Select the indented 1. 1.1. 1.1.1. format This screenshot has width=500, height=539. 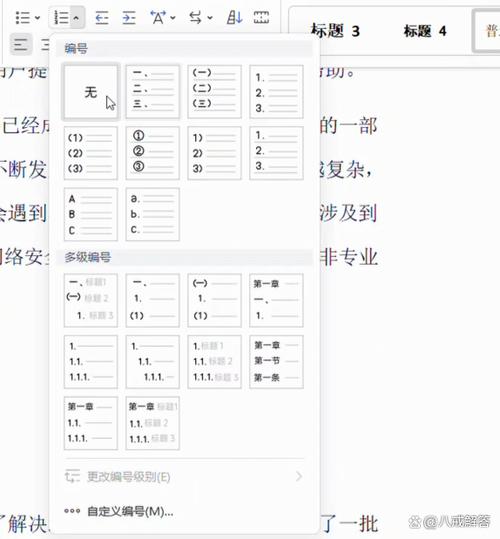[153, 362]
